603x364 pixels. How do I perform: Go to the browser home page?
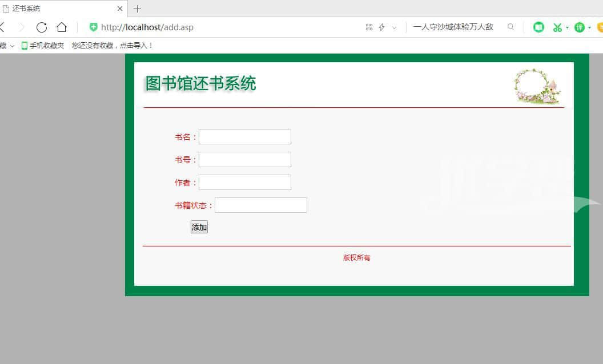tap(62, 27)
